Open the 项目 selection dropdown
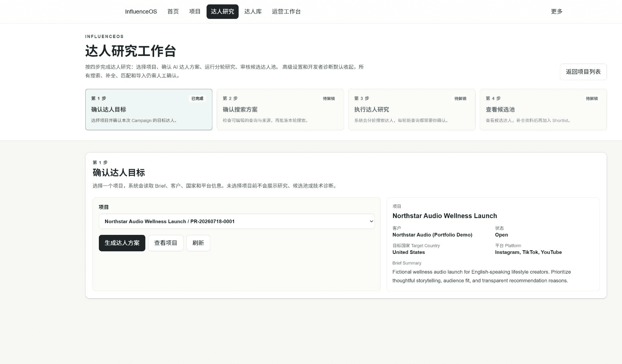This screenshot has width=622, height=364. click(x=236, y=221)
